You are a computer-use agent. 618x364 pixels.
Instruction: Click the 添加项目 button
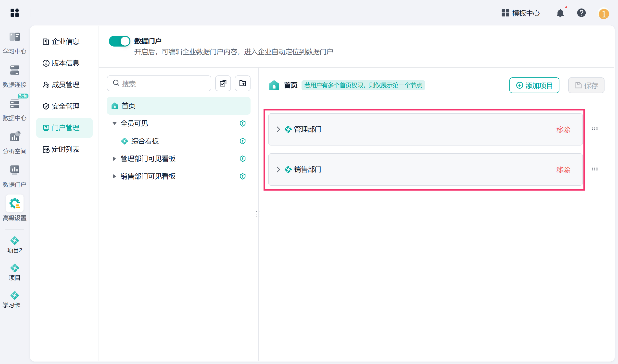tap(534, 85)
